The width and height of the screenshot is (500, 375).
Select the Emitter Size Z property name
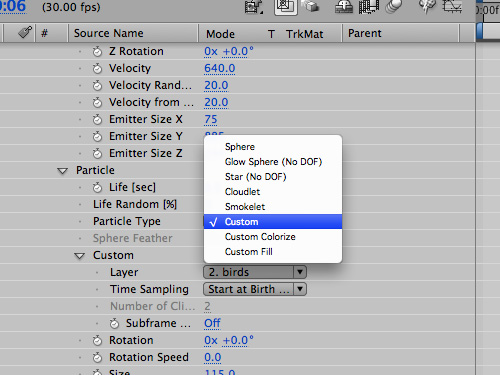(146, 153)
